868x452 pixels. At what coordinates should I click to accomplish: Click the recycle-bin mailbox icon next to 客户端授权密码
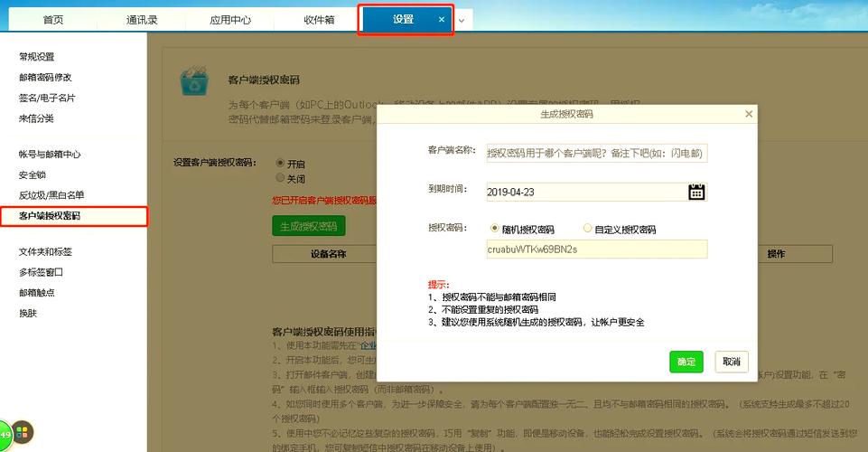[x=194, y=82]
